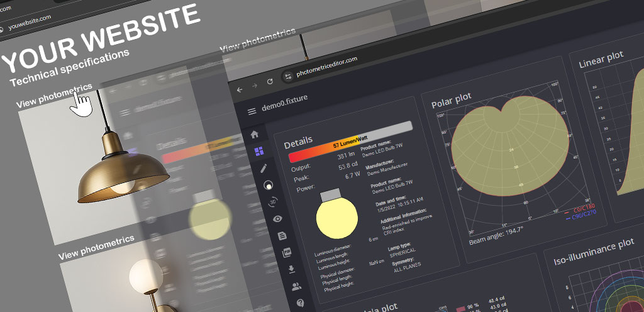Click the browser back arrow
644x312 pixels.
tap(240, 89)
